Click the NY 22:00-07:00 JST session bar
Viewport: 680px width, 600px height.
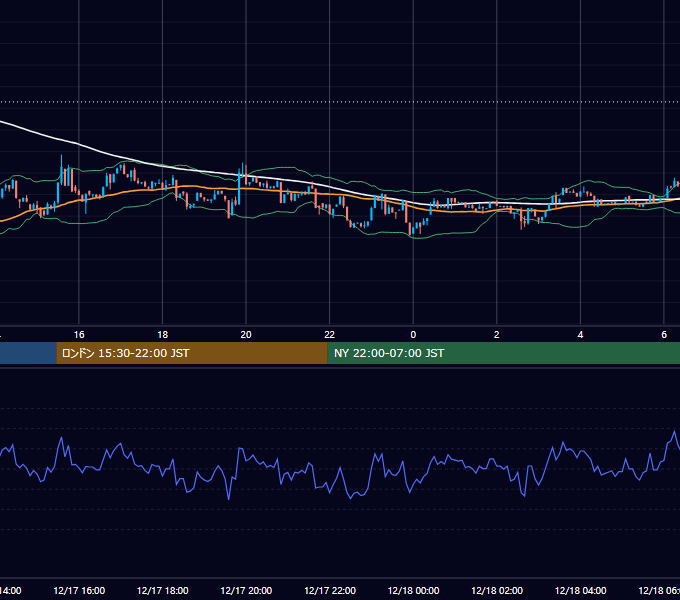click(x=503, y=353)
